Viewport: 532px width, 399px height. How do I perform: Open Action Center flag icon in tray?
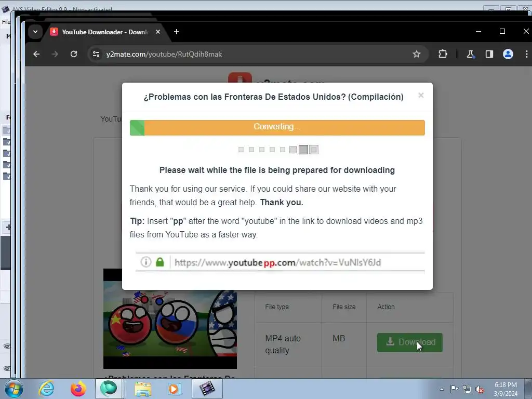click(x=454, y=389)
